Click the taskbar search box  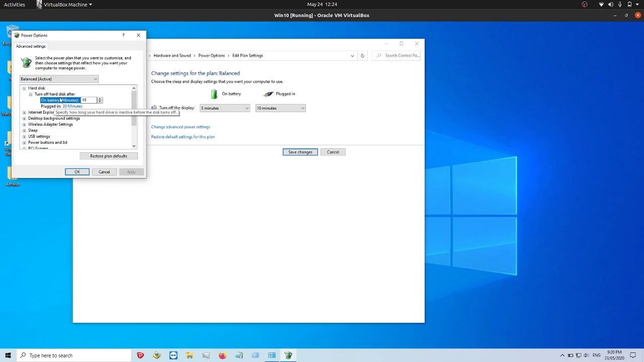[x=73, y=355]
